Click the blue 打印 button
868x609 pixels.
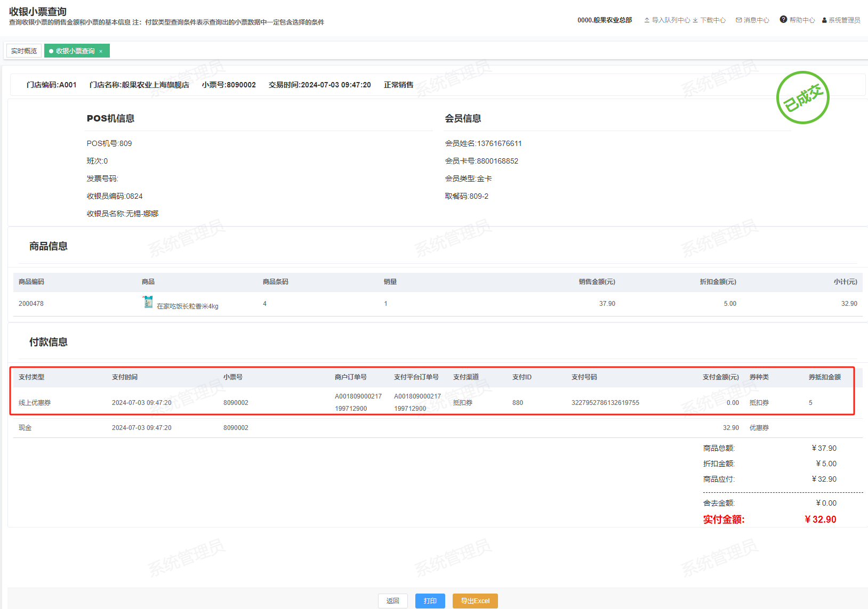430,601
